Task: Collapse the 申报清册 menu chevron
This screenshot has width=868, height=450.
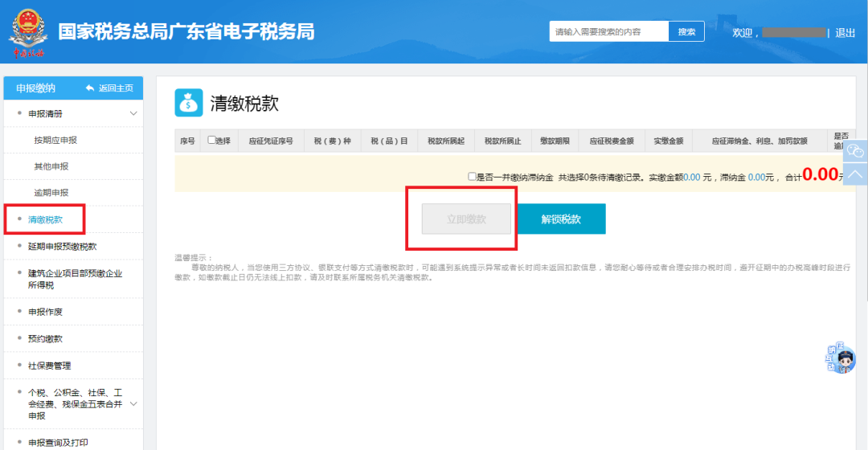Action: click(133, 113)
